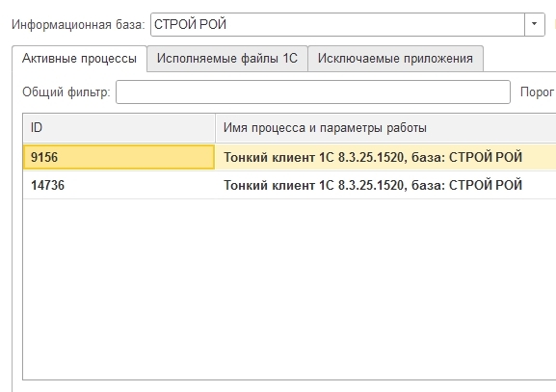This screenshot has height=392, width=556.
Task: Focus the Общий фильтр text field
Action: coord(313,92)
